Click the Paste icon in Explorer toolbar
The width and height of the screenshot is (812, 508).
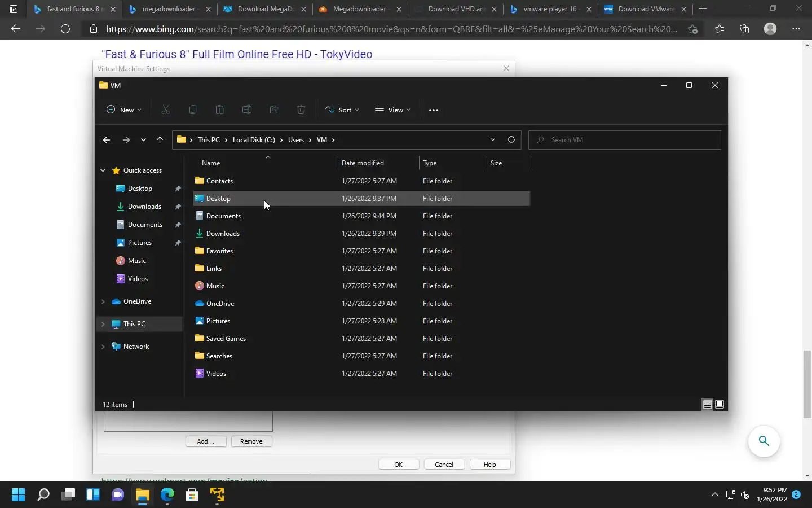[219, 110]
